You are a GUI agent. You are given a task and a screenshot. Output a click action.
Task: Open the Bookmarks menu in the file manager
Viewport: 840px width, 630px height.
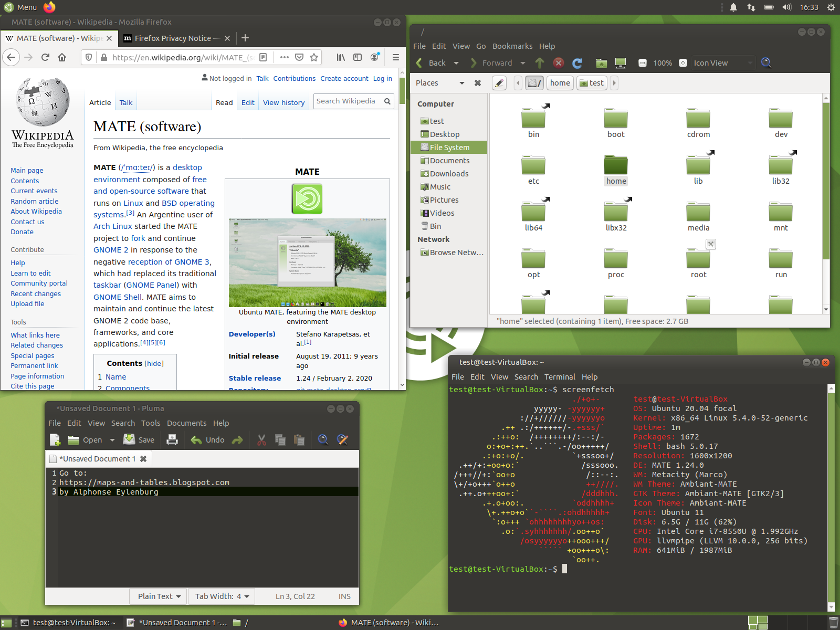tap(512, 46)
